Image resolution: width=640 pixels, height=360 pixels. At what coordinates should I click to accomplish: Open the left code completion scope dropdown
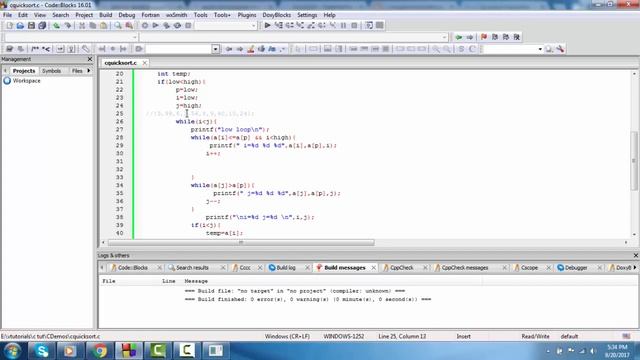135,37
